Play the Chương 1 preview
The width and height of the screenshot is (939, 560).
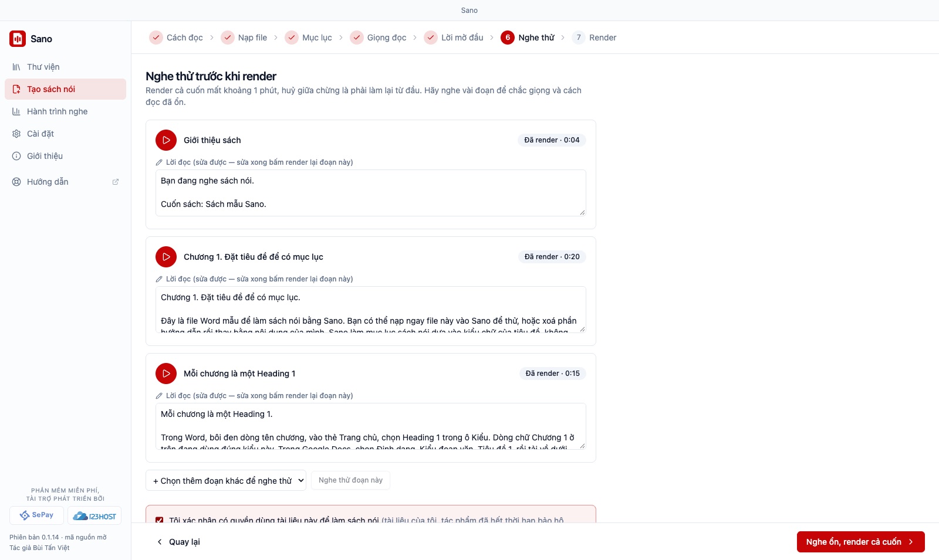coord(166,257)
